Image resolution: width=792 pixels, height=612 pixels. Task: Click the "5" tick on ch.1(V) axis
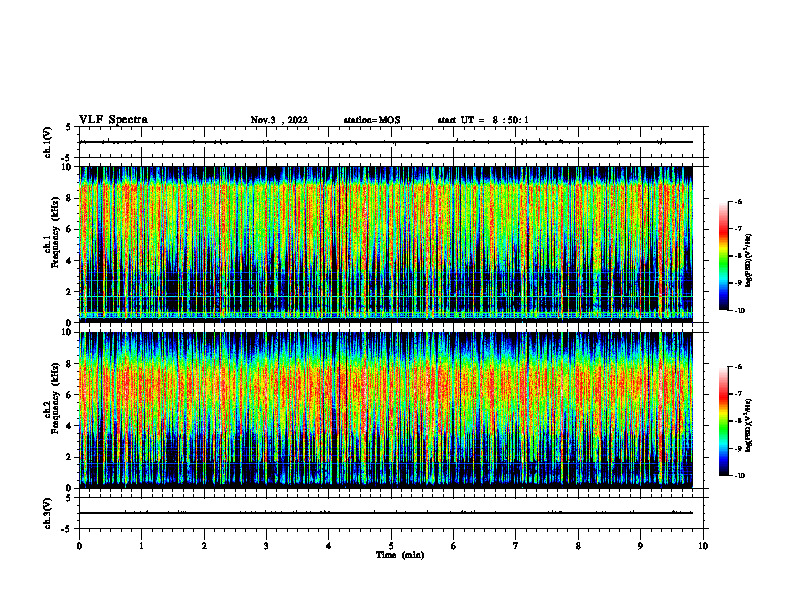click(69, 127)
